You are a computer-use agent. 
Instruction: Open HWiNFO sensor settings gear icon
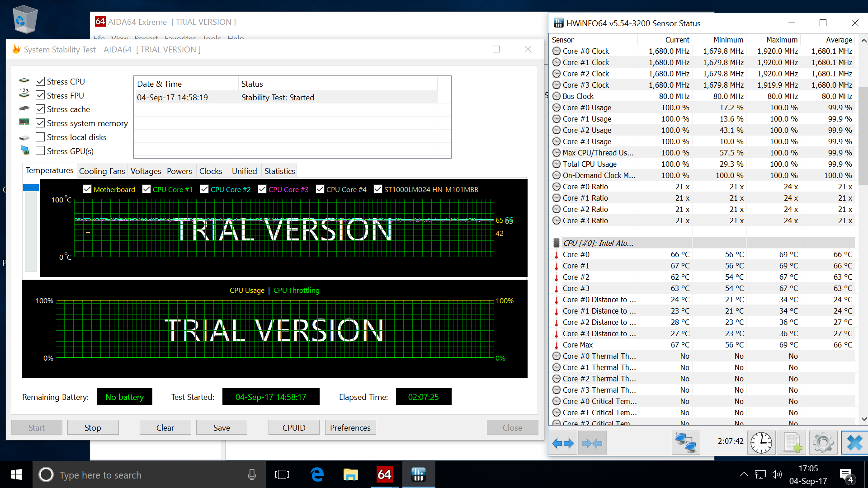pos(823,443)
